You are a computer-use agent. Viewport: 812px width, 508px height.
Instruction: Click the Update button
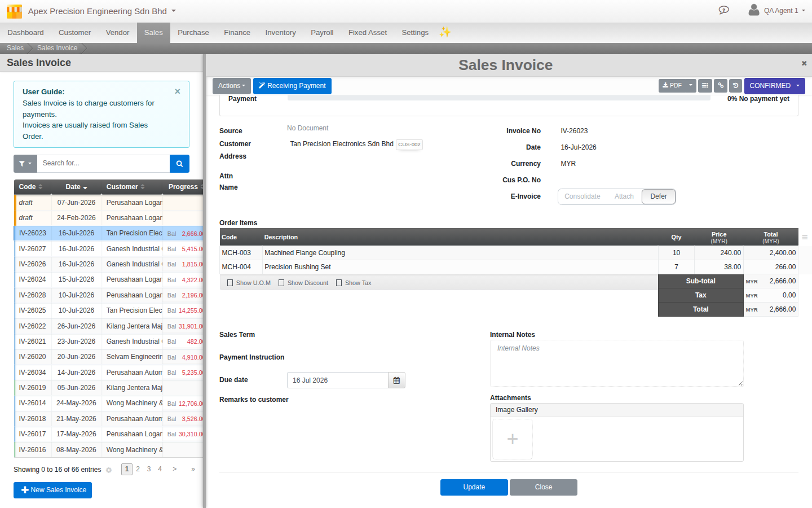[474, 487]
